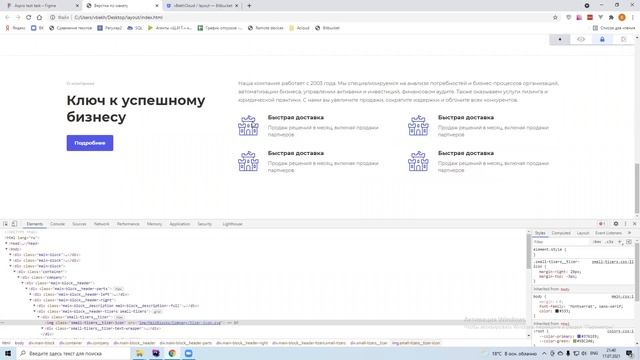Click the first dark button in the overlay toolbar
Screen dimensions: 640x360
point(560,39)
